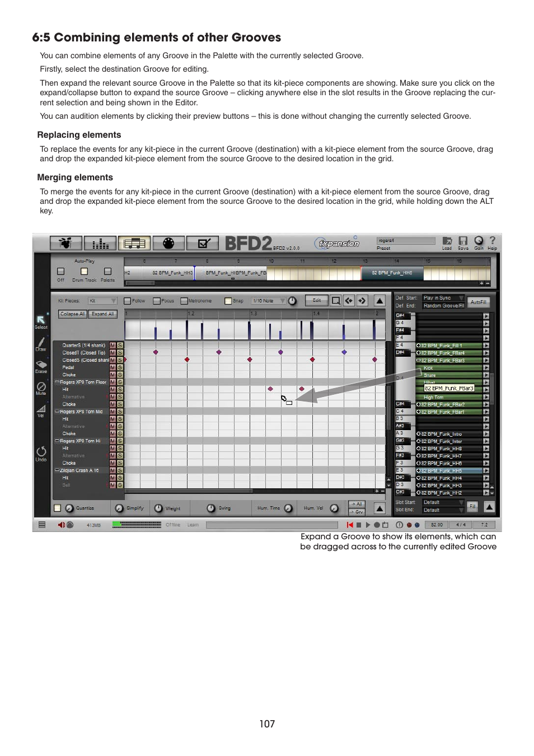Open the 1/16 Note snap dropdown
Image resolution: width=534 pixels, height=756 pixels.
268,301
